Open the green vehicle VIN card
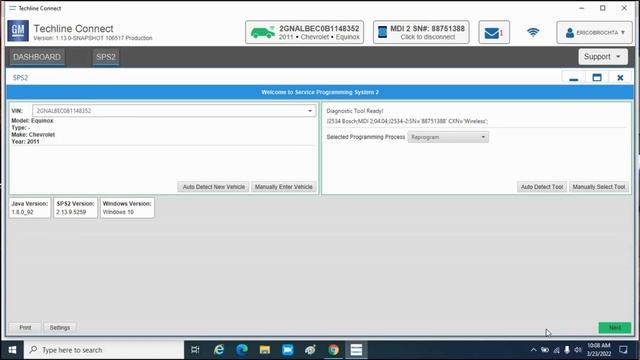This screenshot has height=360, width=640. [x=304, y=32]
